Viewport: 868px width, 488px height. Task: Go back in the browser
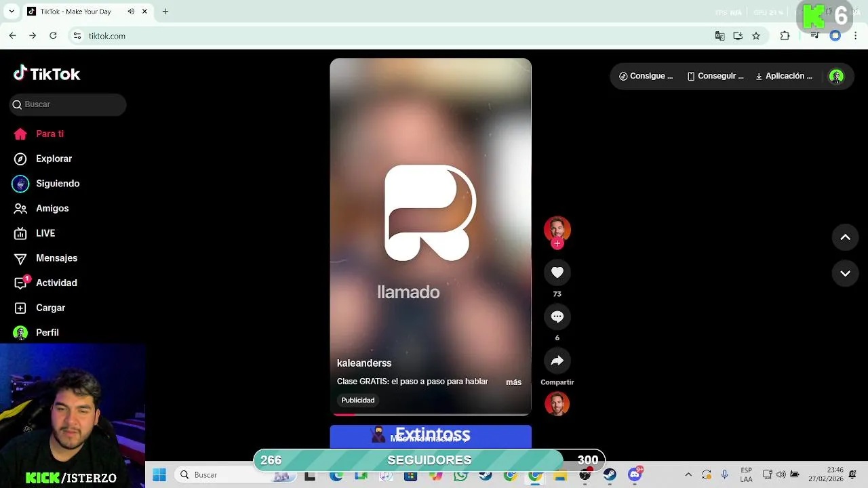[x=12, y=36]
